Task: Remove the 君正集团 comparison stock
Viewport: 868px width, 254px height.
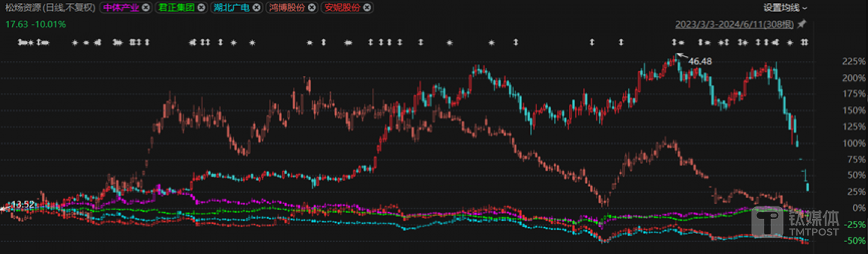Action: 201,8
